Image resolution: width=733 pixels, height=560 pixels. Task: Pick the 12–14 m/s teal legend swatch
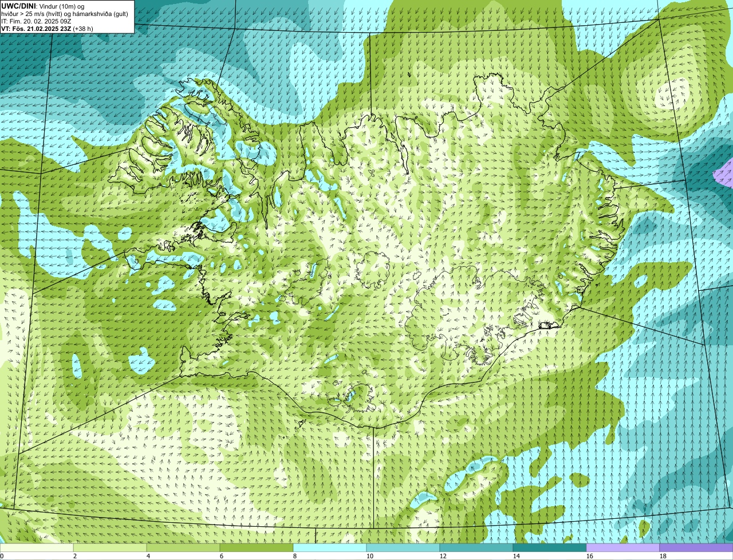coord(476,547)
